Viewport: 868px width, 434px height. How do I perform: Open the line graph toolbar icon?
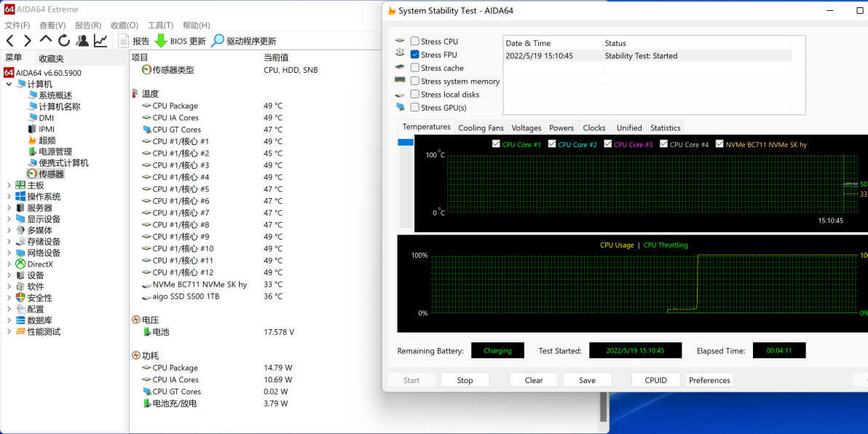click(100, 40)
